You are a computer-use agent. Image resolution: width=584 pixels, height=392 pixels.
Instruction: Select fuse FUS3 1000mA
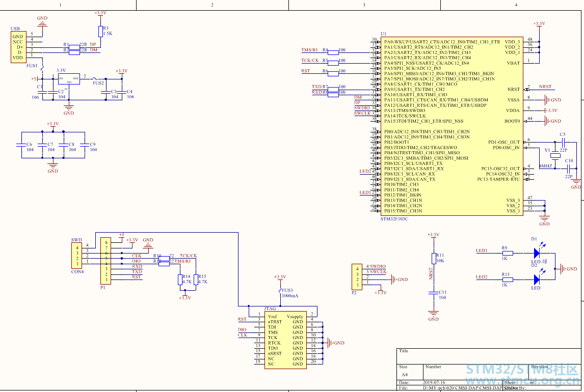(x=280, y=291)
